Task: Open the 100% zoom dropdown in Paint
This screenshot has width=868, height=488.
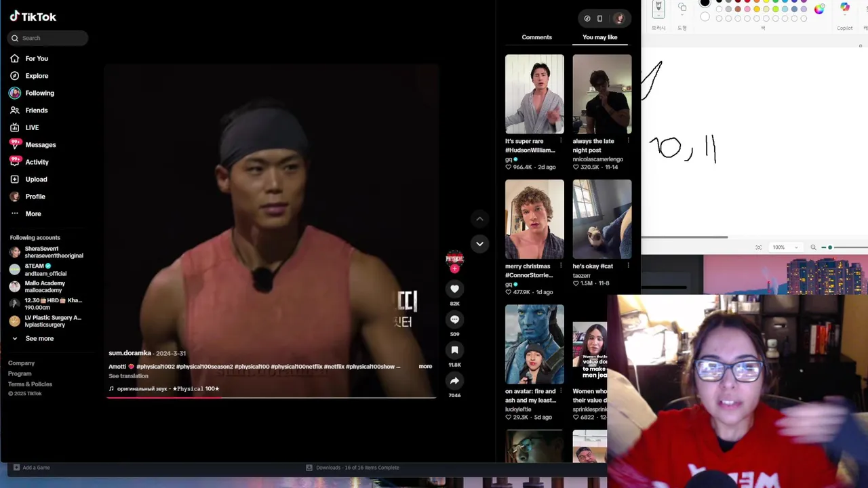Action: point(787,247)
